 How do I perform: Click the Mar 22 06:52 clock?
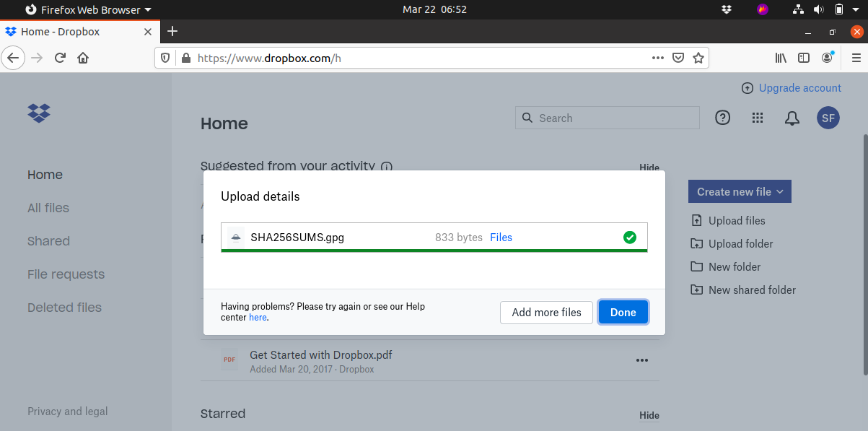pos(434,9)
